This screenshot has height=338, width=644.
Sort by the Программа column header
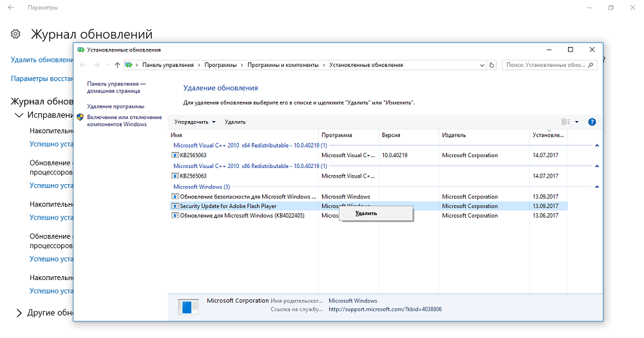pyautogui.click(x=348, y=135)
